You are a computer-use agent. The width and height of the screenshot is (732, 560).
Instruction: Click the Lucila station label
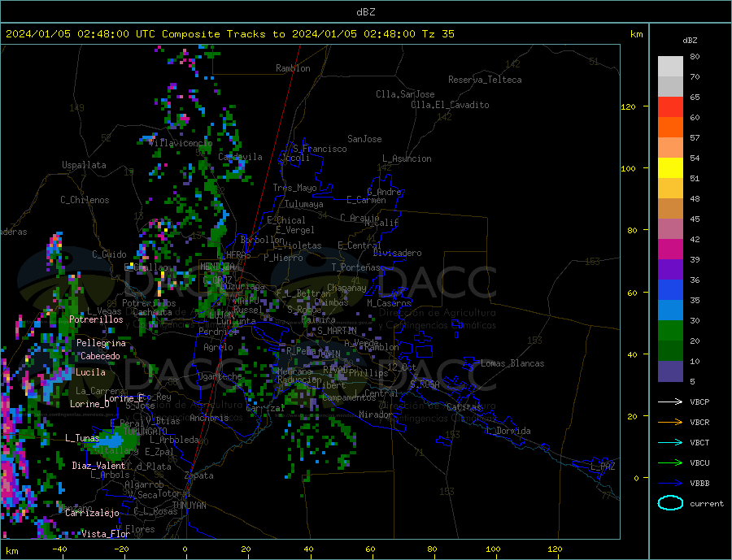click(90, 372)
